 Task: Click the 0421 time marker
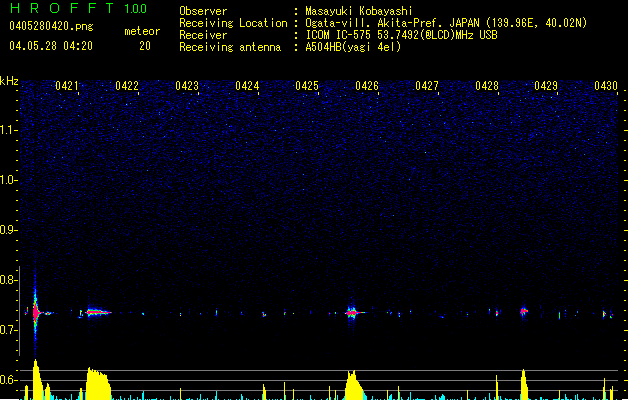(67, 86)
